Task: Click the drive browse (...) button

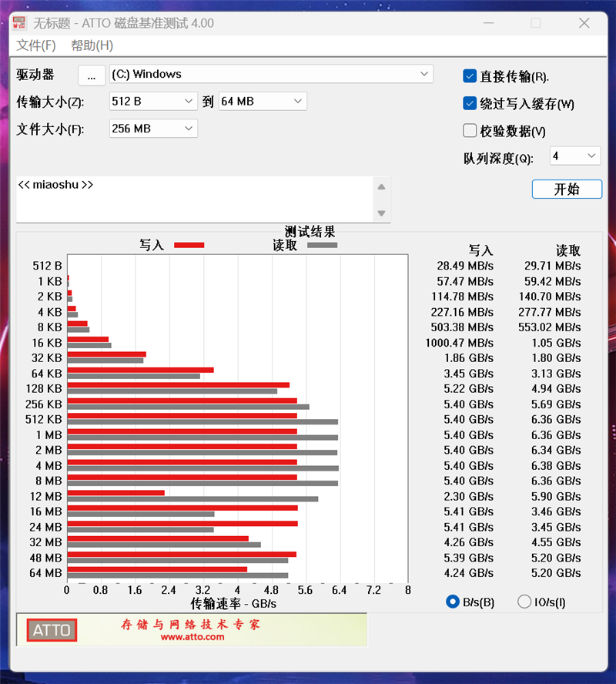Action: pyautogui.click(x=92, y=75)
